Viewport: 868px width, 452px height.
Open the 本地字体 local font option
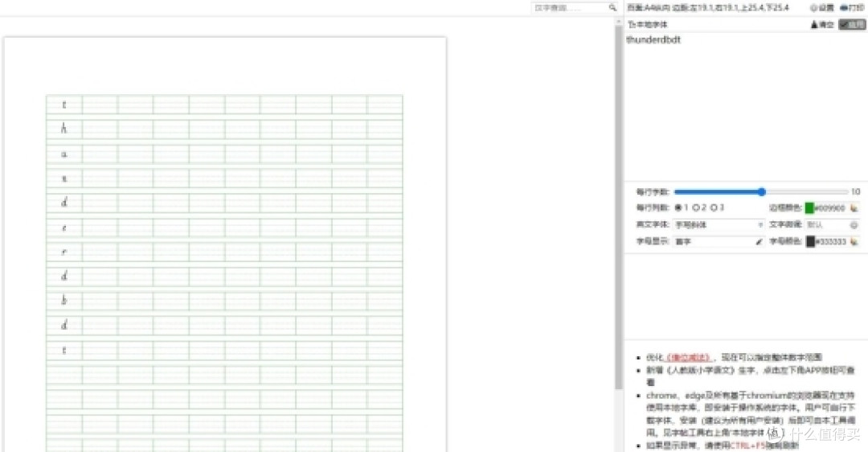click(648, 24)
